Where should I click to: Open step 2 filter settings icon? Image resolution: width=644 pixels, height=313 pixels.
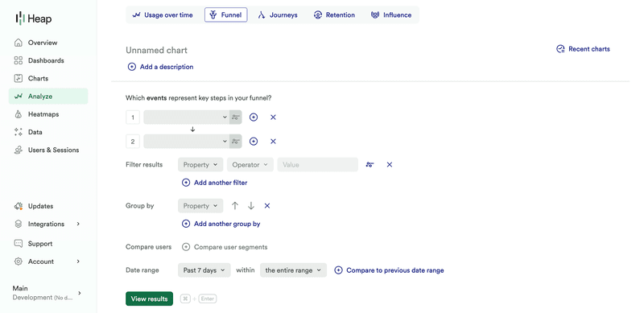[x=236, y=142]
